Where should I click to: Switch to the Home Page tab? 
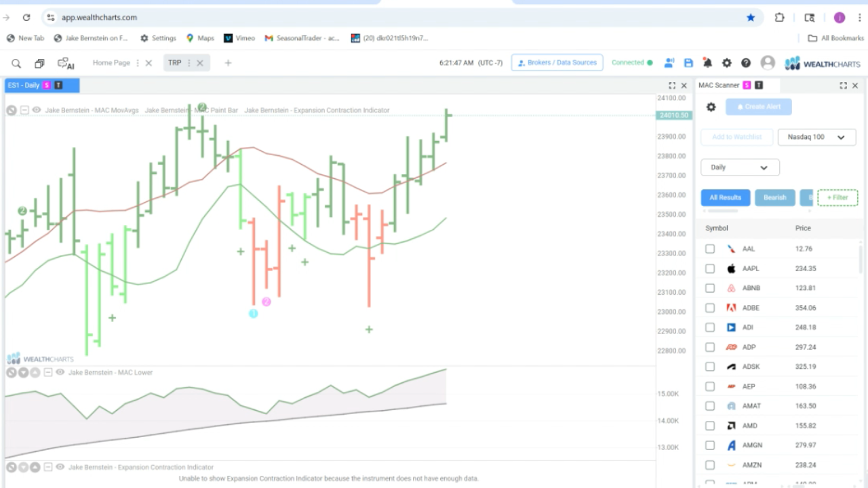(111, 63)
